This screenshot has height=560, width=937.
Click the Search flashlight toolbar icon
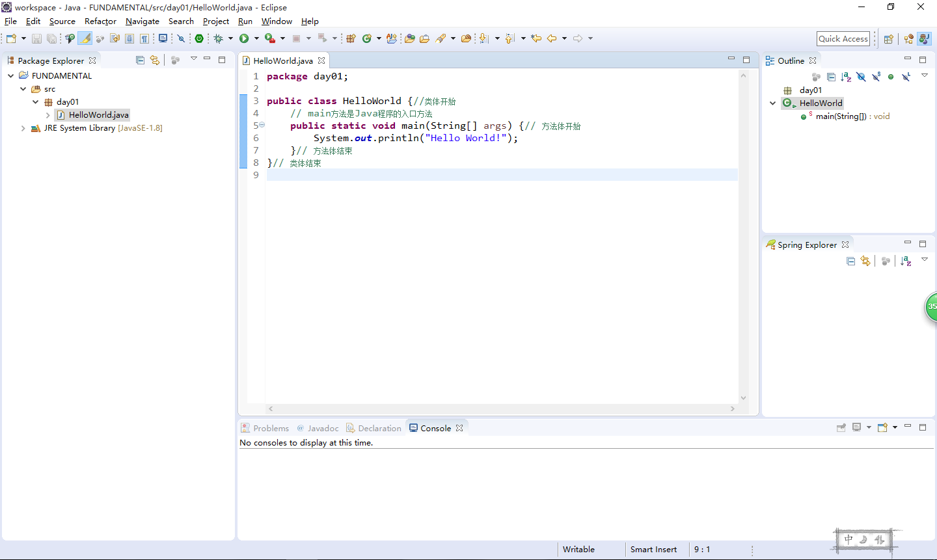(441, 38)
